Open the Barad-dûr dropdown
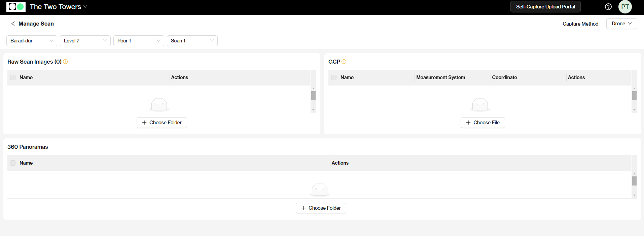 [32, 41]
